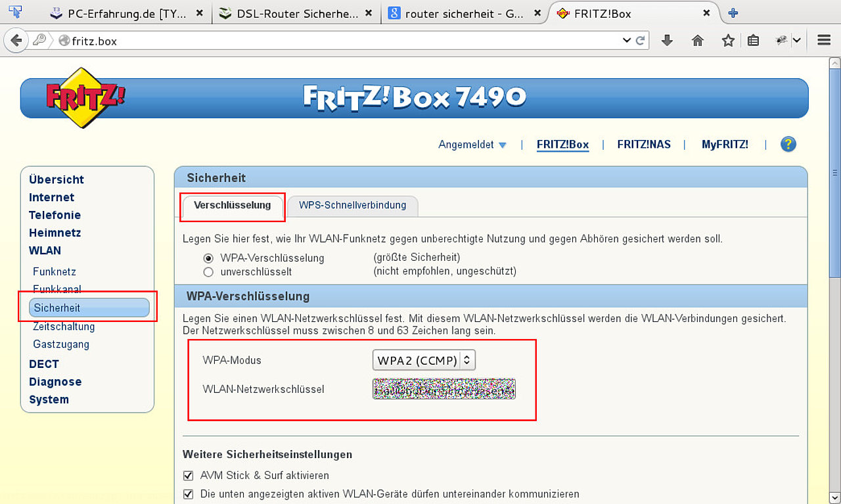Toggle WLAN-Geräte untereinander kommunizieren checkbox
Viewport: 841px width, 504px height.
[x=189, y=493]
